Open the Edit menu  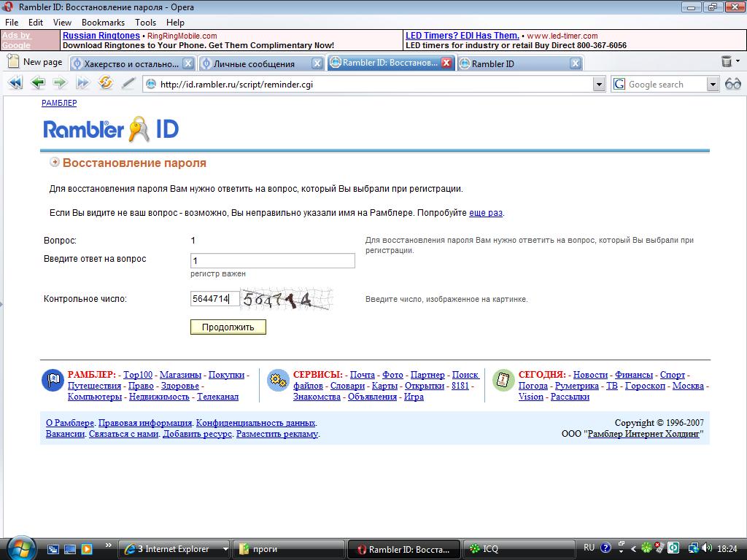(36, 23)
